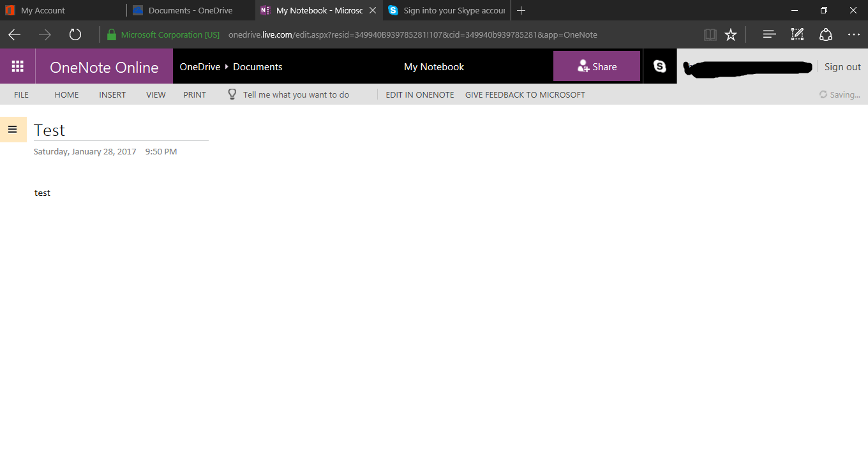
Task: Open the Edge Hub lines icon
Action: [x=769, y=34]
